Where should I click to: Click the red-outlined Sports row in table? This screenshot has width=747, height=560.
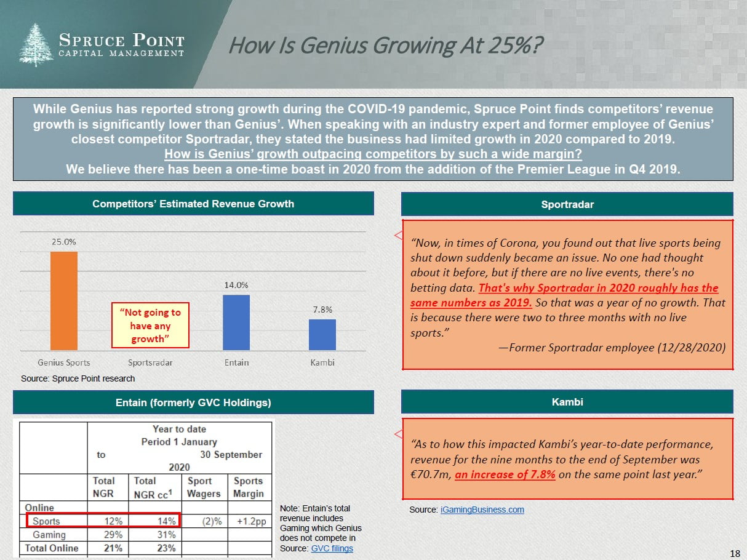coord(103,521)
